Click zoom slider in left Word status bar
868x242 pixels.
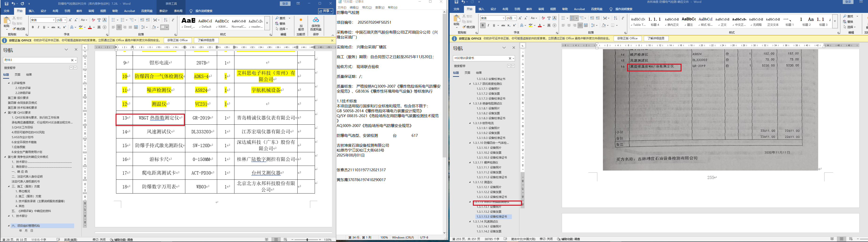307,240
